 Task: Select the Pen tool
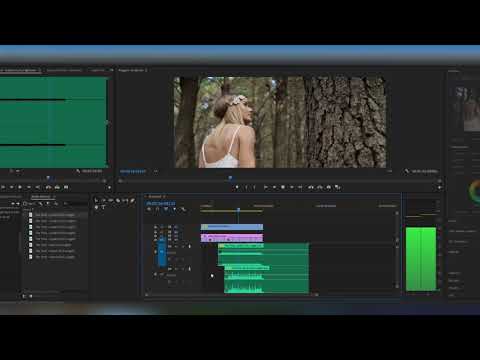(133, 200)
